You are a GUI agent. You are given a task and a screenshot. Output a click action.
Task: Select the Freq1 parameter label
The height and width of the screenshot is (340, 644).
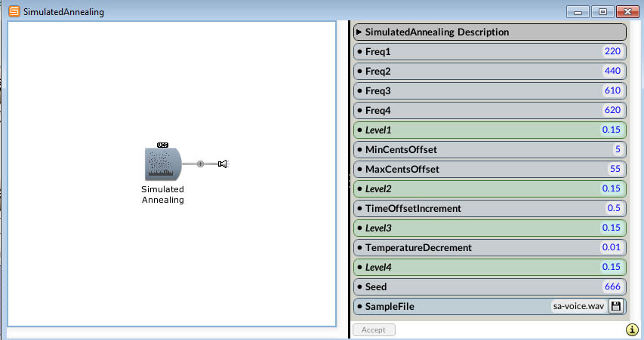(x=377, y=52)
